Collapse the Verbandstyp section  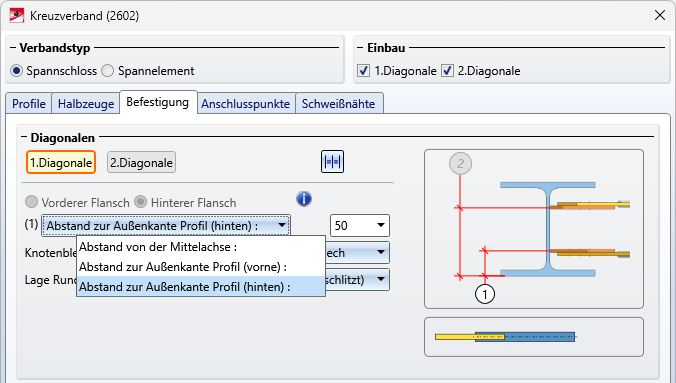13,47
